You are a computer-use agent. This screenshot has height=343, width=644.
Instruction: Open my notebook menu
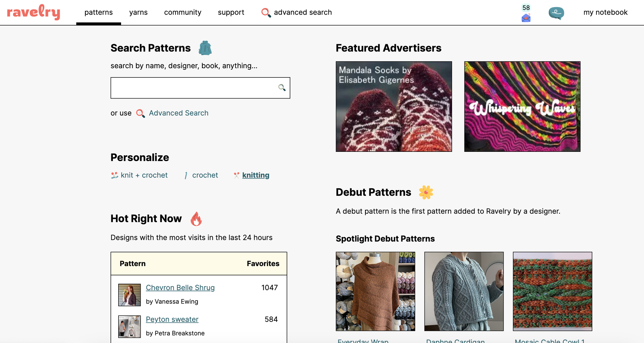[x=605, y=12]
